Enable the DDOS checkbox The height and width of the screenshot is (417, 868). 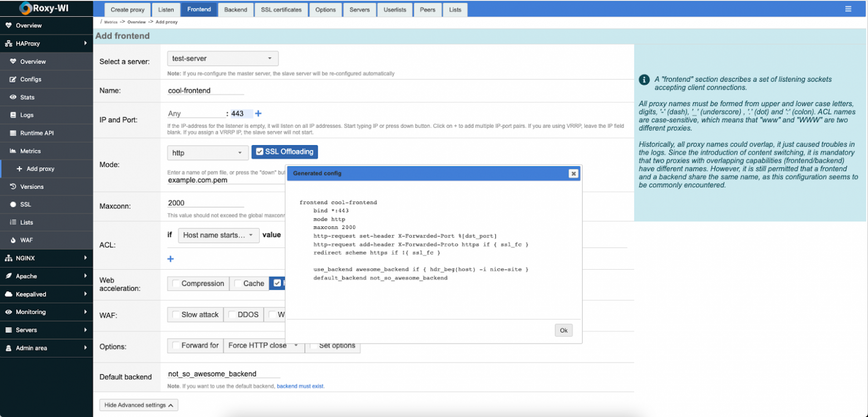tap(232, 315)
